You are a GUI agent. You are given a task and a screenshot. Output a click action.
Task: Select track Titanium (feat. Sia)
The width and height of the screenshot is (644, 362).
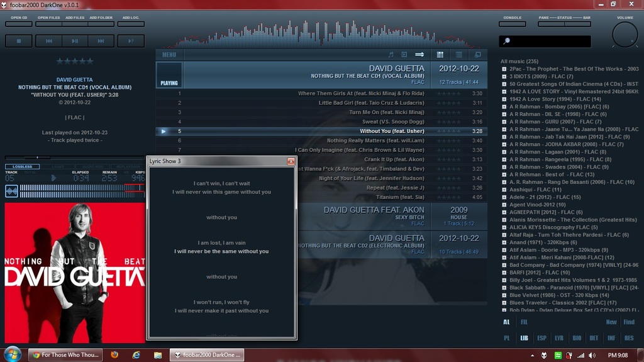point(392,197)
